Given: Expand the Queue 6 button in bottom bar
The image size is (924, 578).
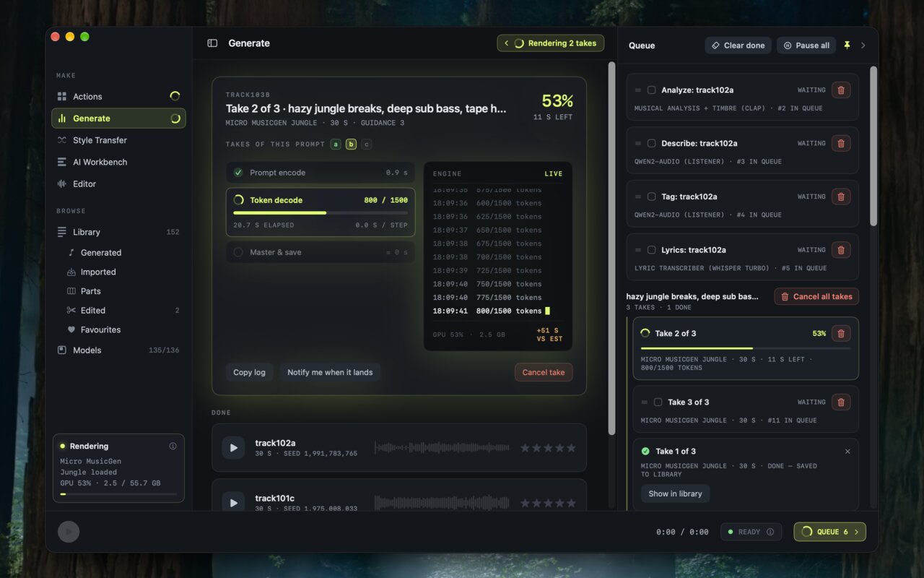Looking at the screenshot, I should pos(829,532).
